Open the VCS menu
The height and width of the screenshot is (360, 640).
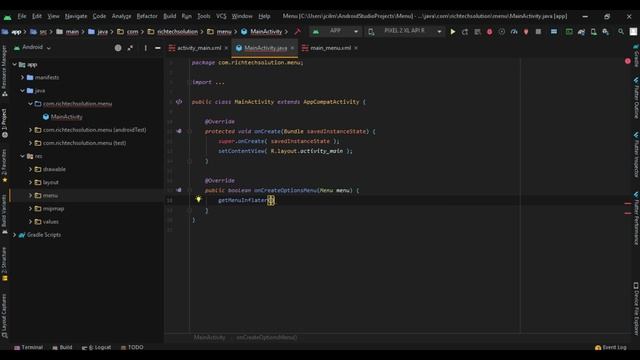pos(221,16)
